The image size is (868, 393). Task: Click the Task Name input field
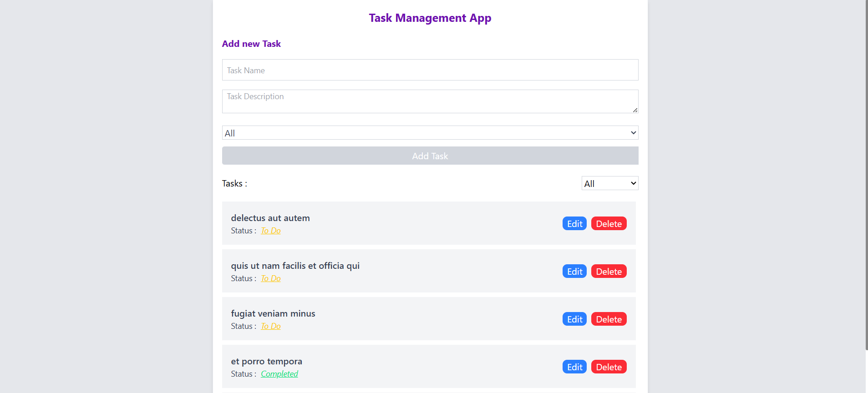click(430, 70)
